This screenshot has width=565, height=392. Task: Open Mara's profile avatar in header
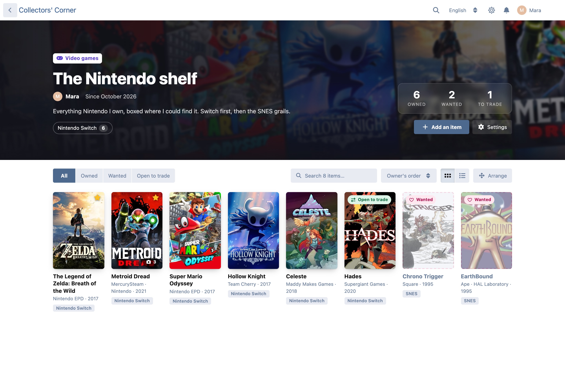point(521,10)
